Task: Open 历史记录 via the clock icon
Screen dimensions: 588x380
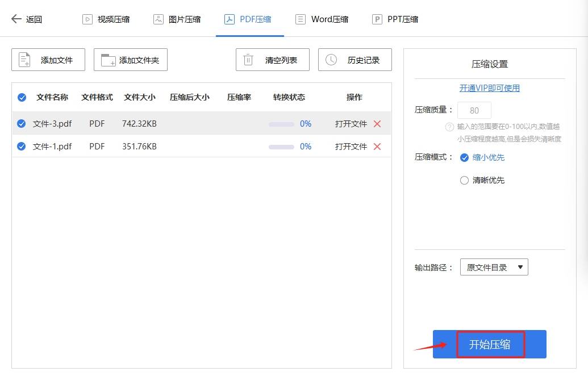Action: pyautogui.click(x=330, y=59)
